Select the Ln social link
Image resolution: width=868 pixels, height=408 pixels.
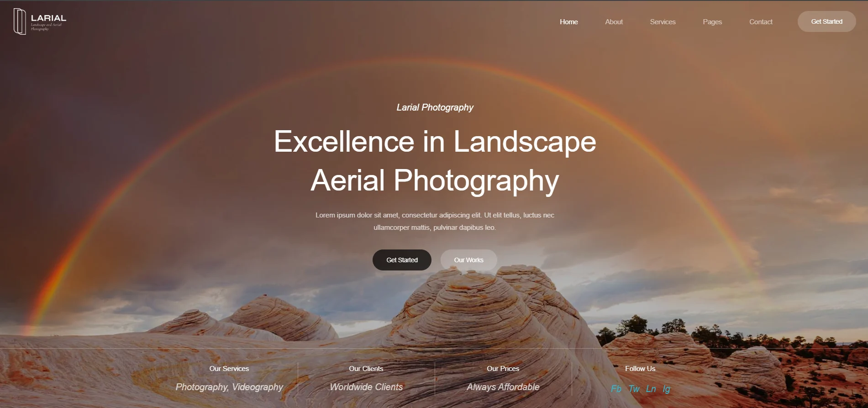(x=651, y=389)
